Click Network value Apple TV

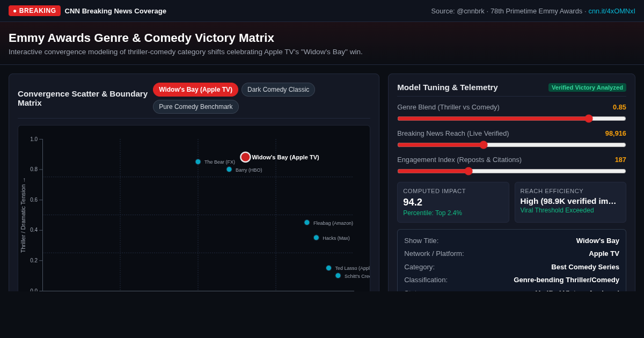tap(604, 254)
